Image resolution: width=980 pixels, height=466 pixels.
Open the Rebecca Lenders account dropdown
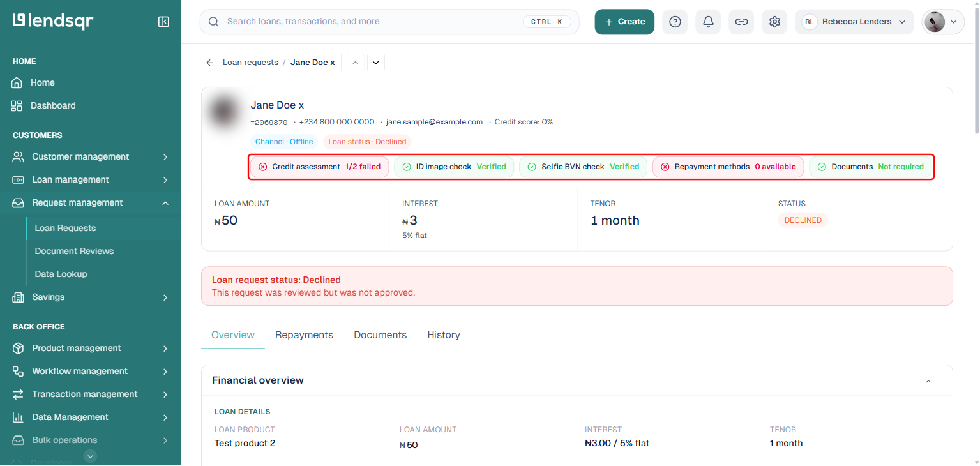[854, 22]
